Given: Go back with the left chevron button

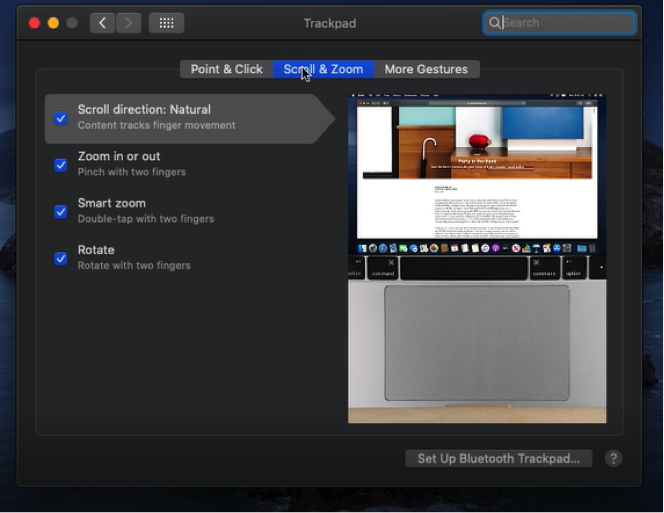Looking at the screenshot, I should click(102, 23).
